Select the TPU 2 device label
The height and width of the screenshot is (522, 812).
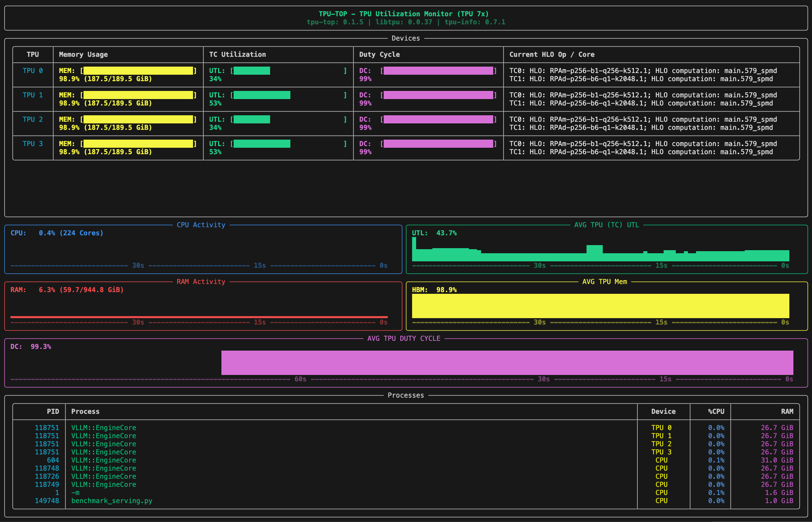pyautogui.click(x=33, y=119)
